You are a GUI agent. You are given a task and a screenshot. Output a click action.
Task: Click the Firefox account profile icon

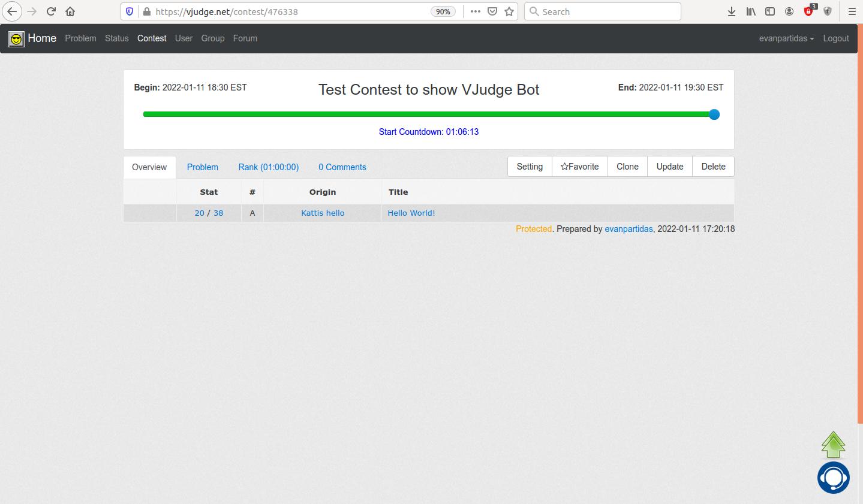[x=789, y=11]
